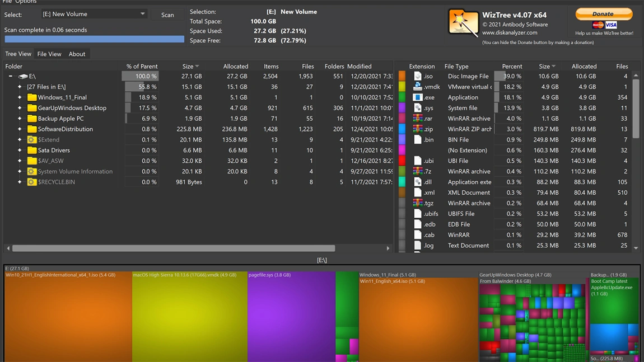
Task: Click the .dll application extension icon
Action: pos(418,182)
